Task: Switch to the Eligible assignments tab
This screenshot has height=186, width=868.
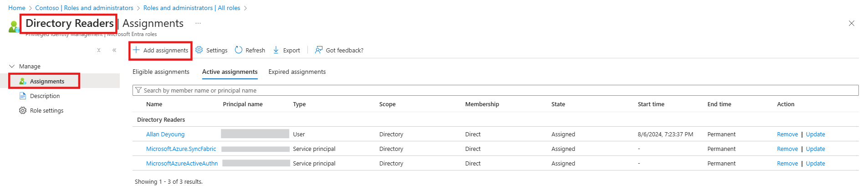Action: [161, 72]
